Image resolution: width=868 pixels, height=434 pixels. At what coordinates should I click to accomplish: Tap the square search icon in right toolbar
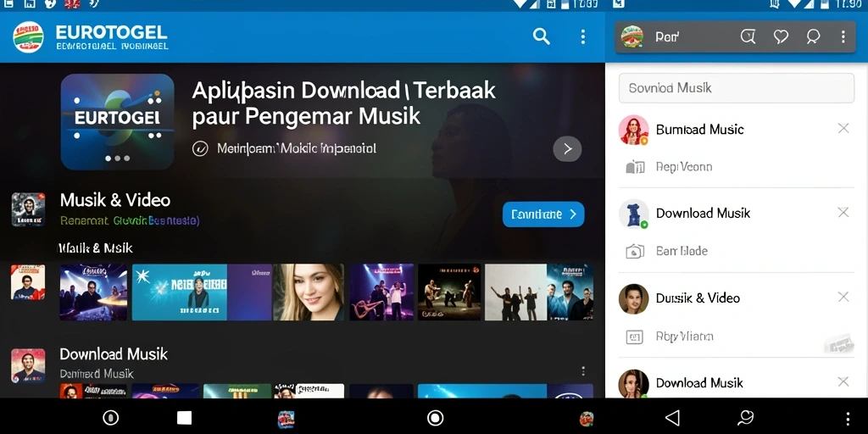[748, 37]
